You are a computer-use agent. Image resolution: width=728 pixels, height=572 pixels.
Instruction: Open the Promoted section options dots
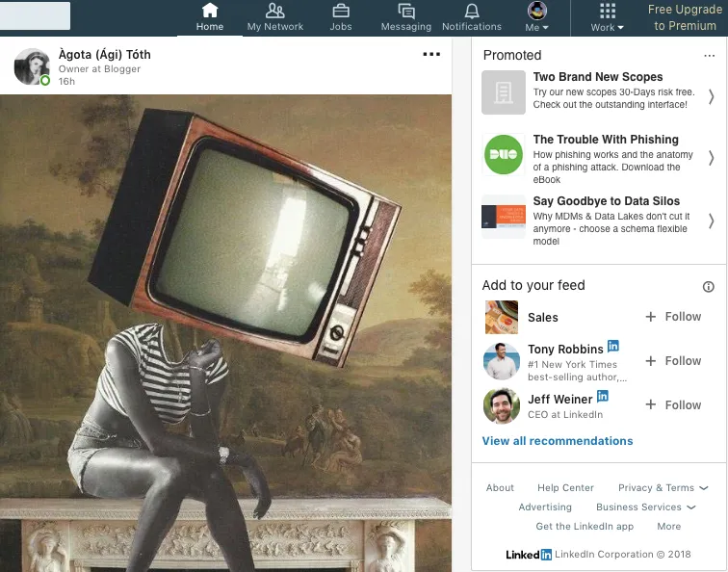pos(709,56)
